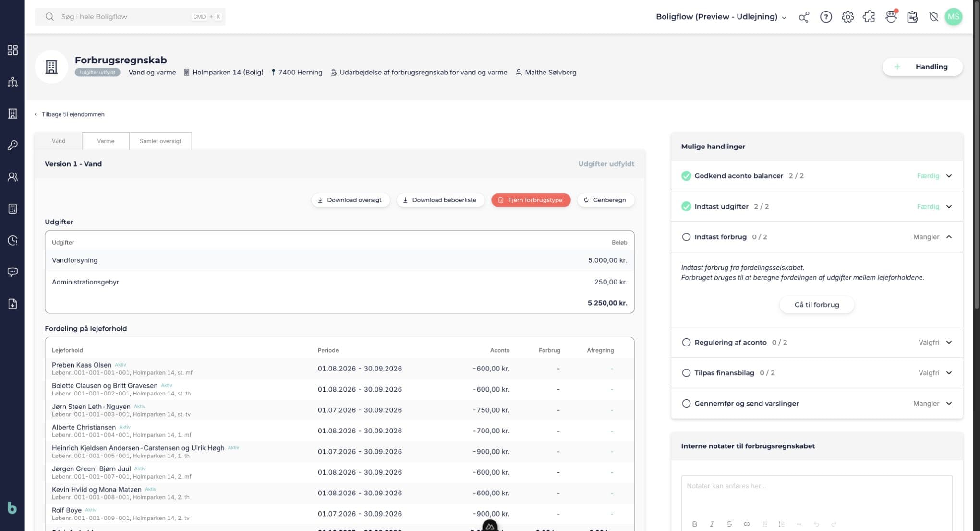This screenshot has width=980, height=531.
Task: Open the clock history sidebar icon
Action: tap(12, 240)
